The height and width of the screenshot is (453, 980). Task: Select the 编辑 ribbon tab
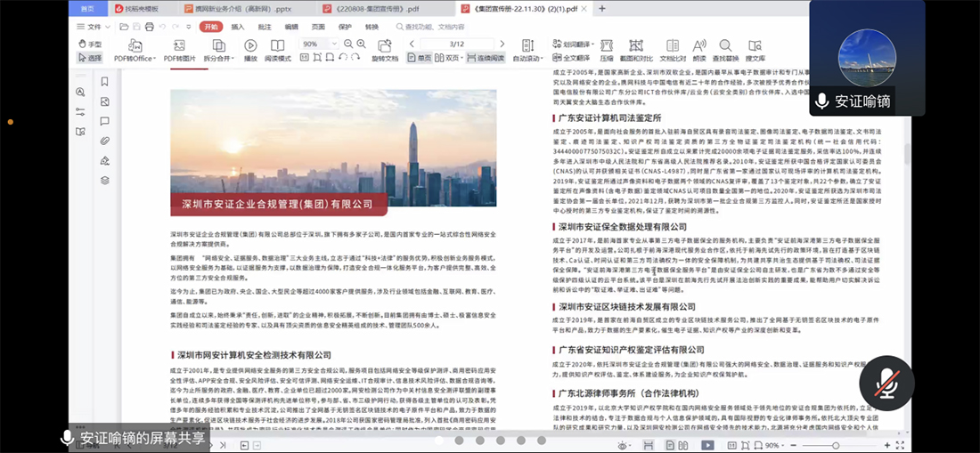click(292, 27)
